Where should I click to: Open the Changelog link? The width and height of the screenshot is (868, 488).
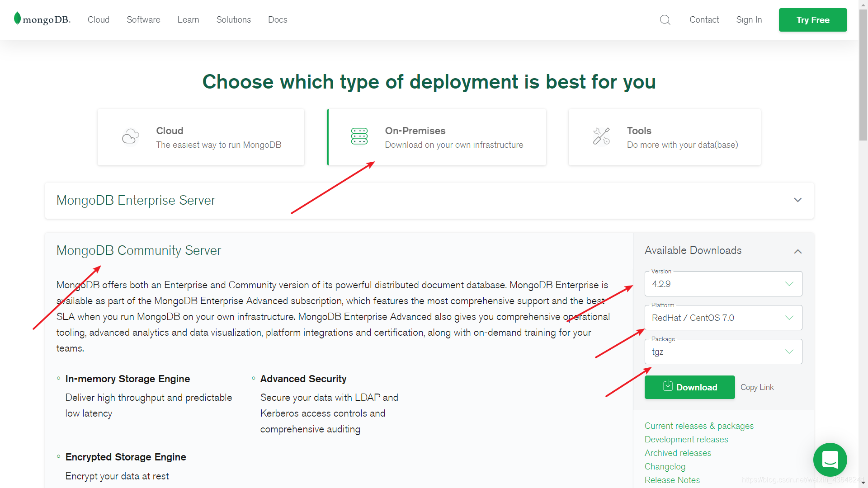click(665, 466)
